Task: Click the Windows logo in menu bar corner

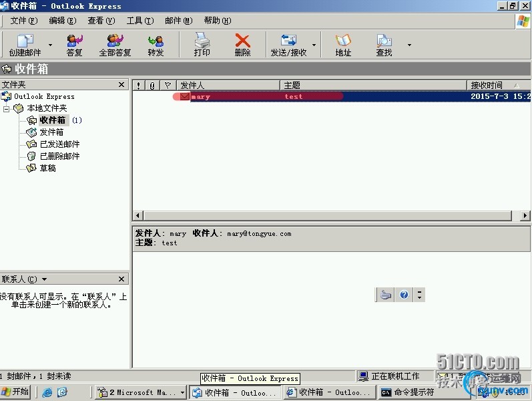Action: coord(523,22)
